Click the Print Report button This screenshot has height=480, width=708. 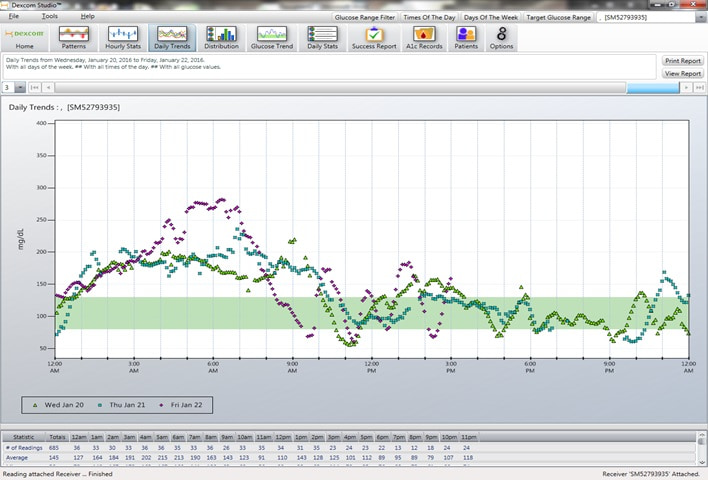point(683,61)
